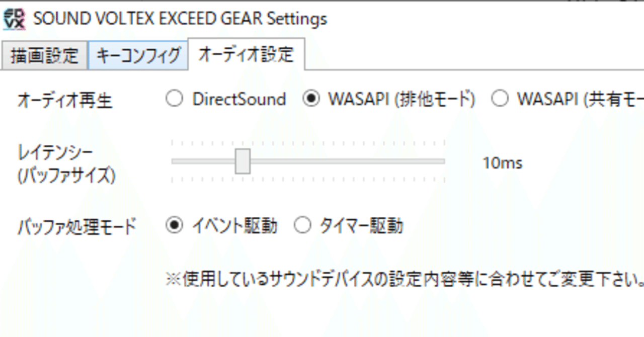Click slider track left of the thumb
Viewport: 644px width, 337px height.
tap(203, 161)
